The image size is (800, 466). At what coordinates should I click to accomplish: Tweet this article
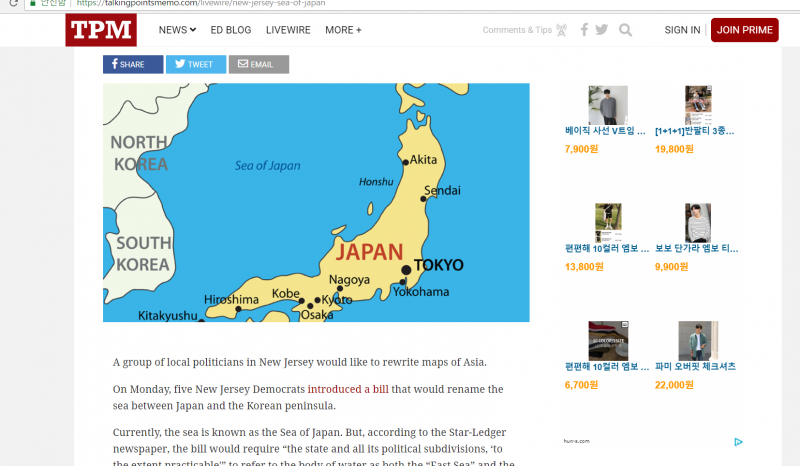[x=195, y=64]
